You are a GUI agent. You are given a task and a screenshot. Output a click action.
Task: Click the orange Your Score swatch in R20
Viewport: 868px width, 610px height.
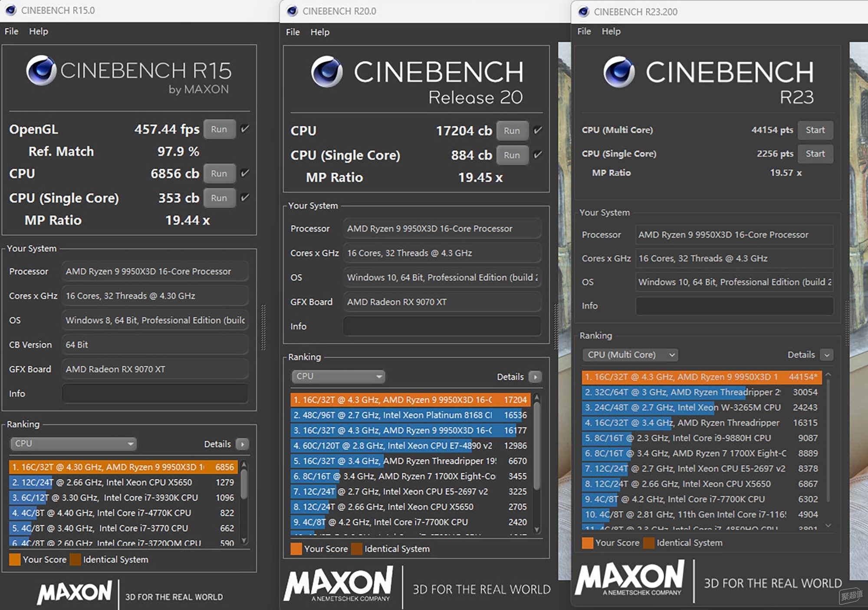296,549
